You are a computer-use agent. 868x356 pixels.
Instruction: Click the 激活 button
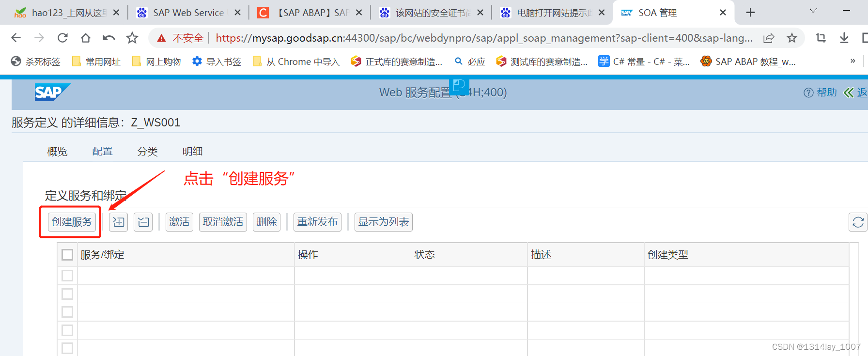179,222
